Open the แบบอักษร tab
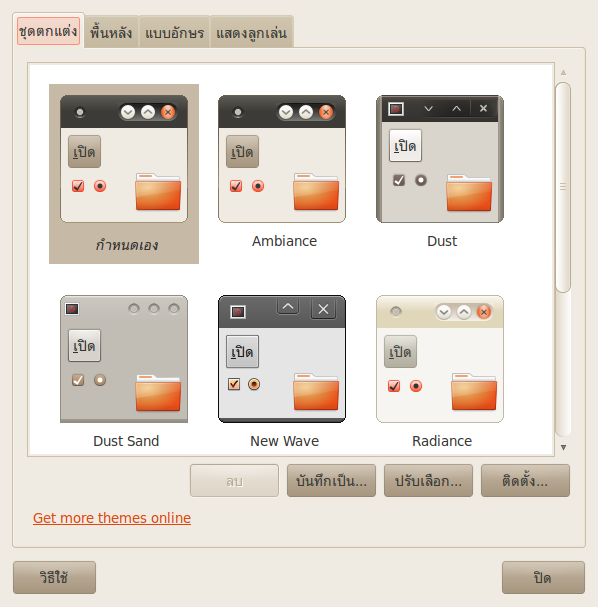Viewport: 598px width, 607px height. tap(175, 33)
